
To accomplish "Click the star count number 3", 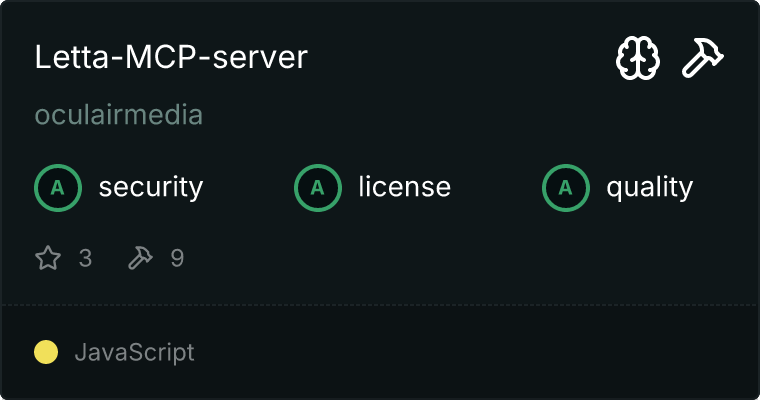I will 85,259.
